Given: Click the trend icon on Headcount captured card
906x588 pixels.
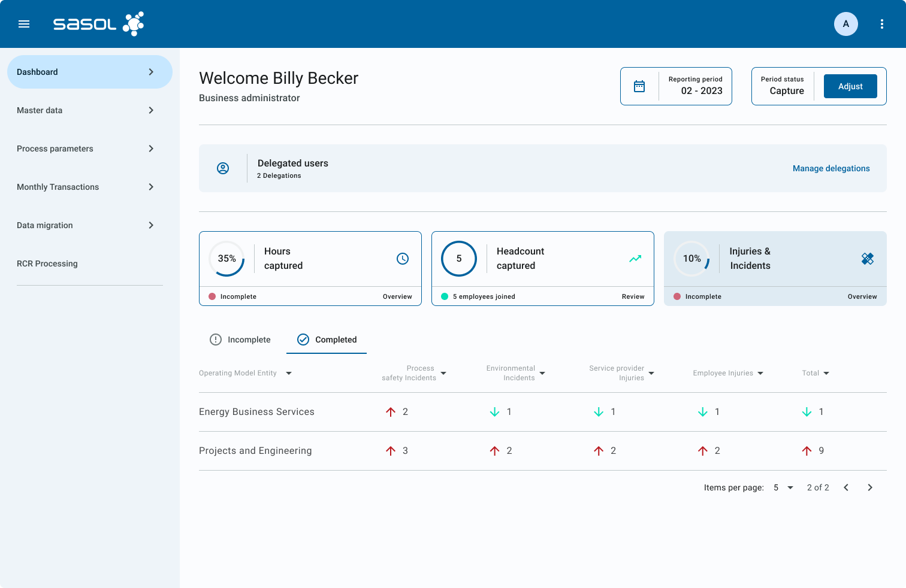Looking at the screenshot, I should pyautogui.click(x=635, y=259).
